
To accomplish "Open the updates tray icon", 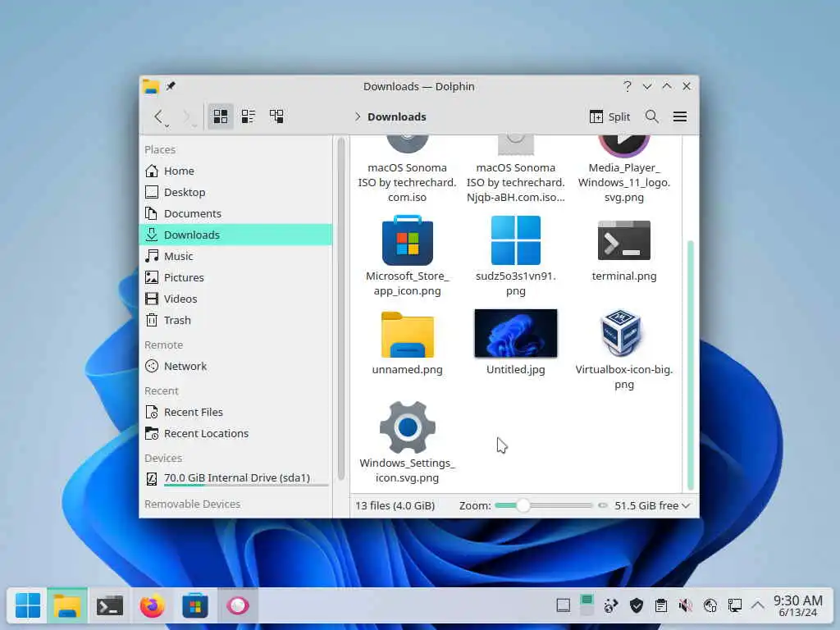I will [610, 606].
